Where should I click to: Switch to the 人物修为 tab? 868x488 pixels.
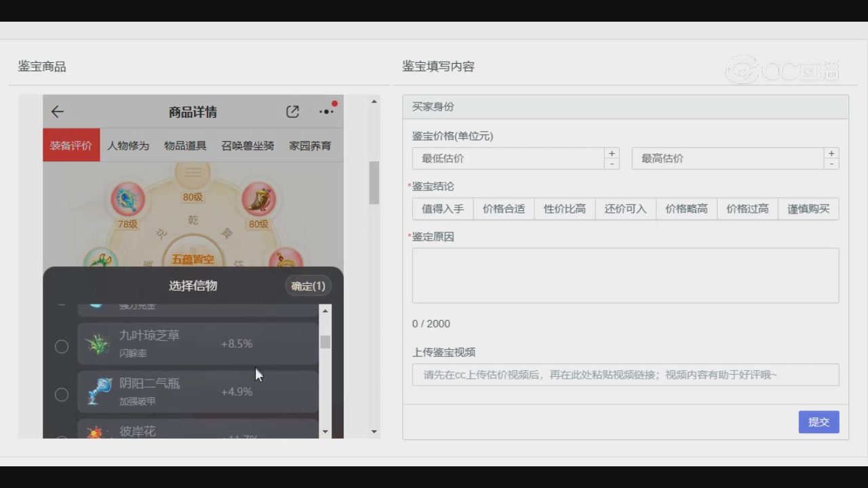pyautogui.click(x=128, y=145)
